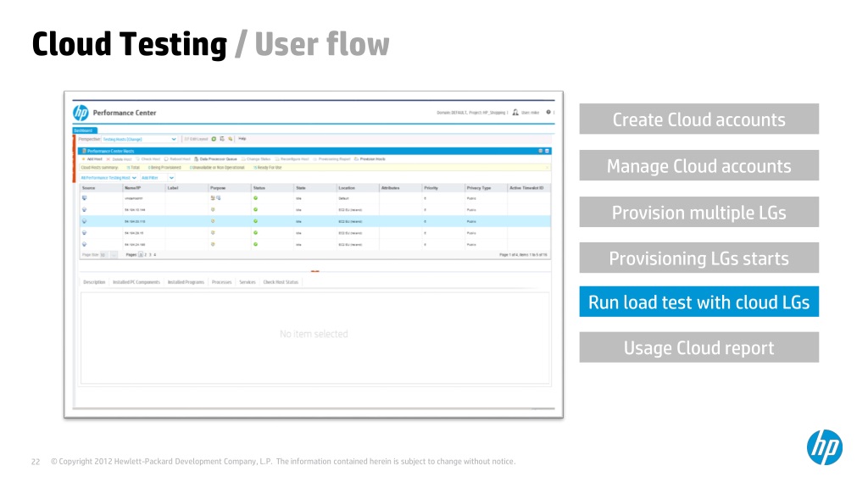This screenshot has width=868, height=488.
Task: Open the Provisioning Report
Action: coord(332,159)
